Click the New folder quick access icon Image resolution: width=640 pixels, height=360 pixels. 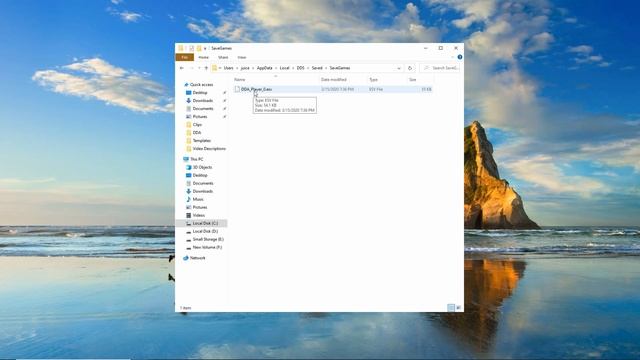click(x=199, y=48)
